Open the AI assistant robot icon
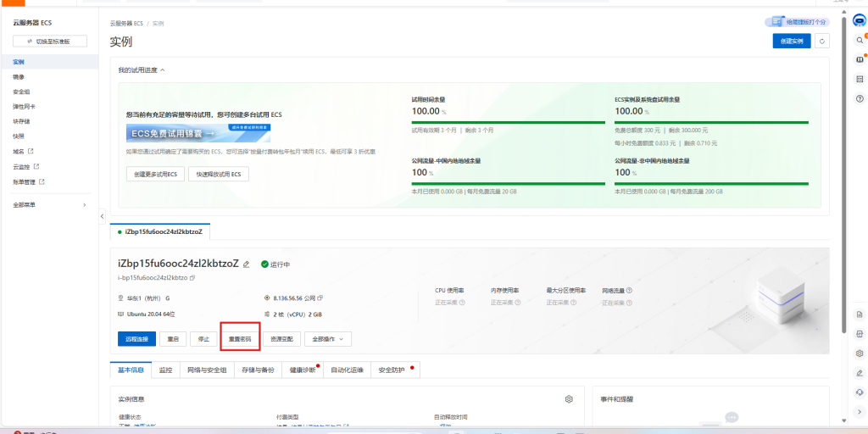The image size is (868, 434). click(x=859, y=20)
